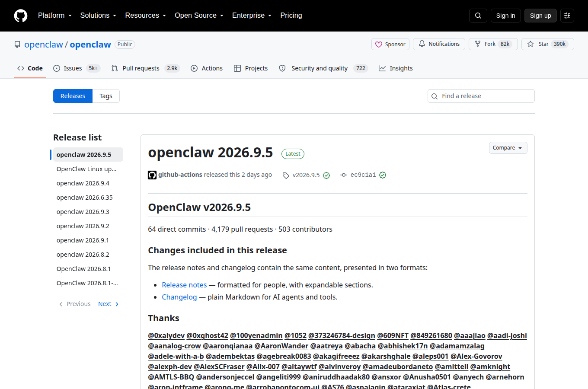Click the repository book icon beside openclaw
This screenshot has width=588, height=389.
17,45
